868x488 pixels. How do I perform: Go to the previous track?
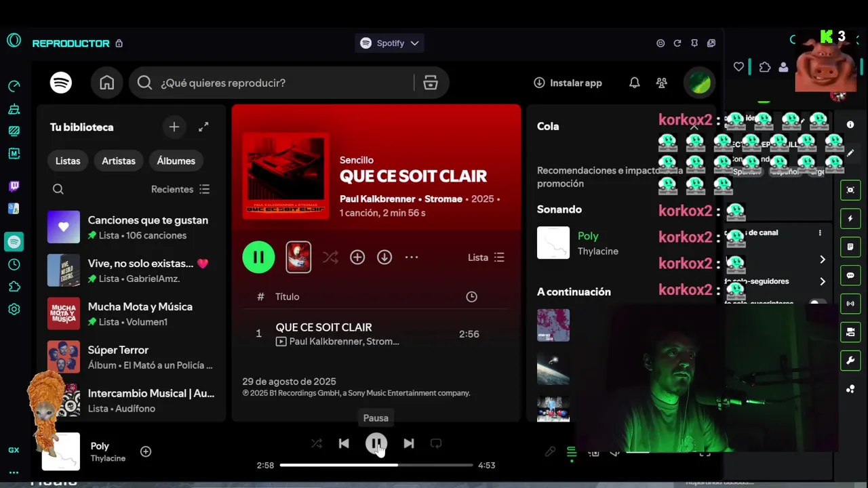coord(344,443)
